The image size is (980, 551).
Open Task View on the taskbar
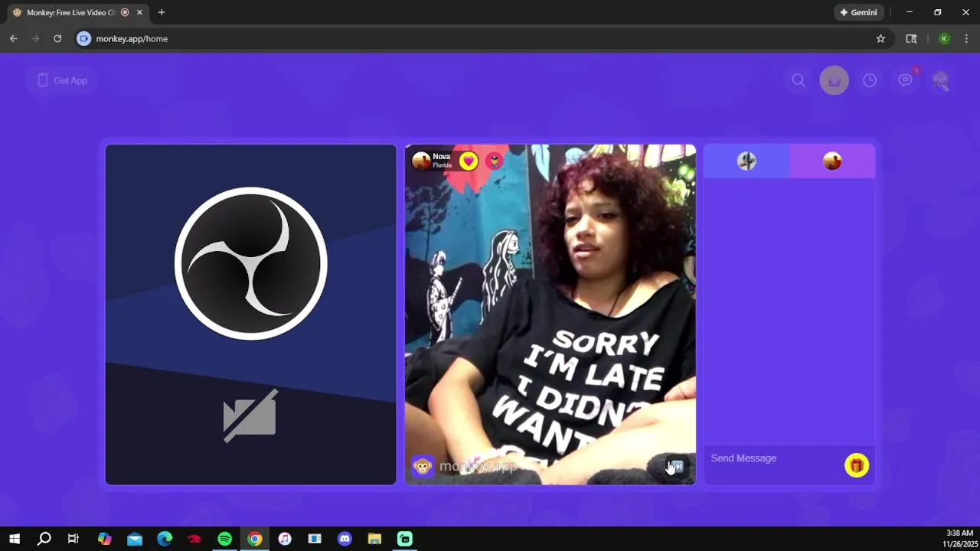[x=73, y=539]
